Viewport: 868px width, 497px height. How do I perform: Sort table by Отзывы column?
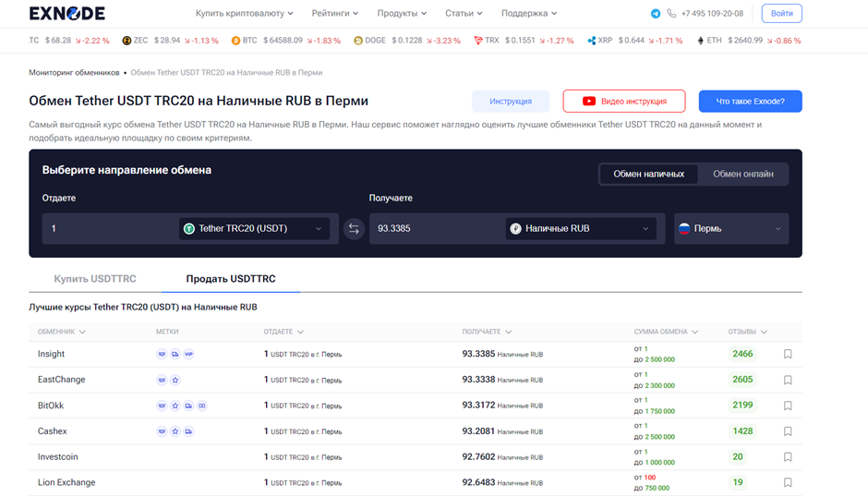click(747, 332)
